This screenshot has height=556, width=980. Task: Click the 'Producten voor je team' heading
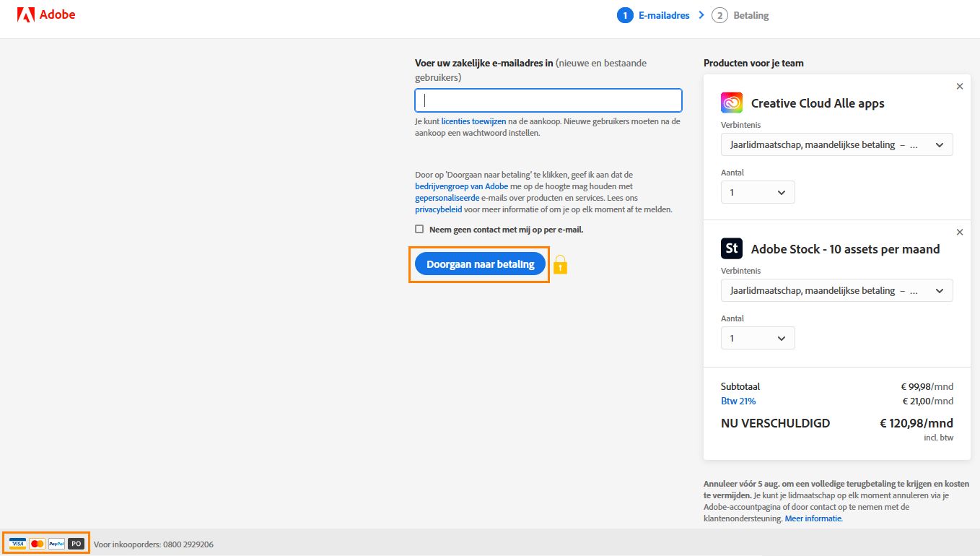point(753,63)
